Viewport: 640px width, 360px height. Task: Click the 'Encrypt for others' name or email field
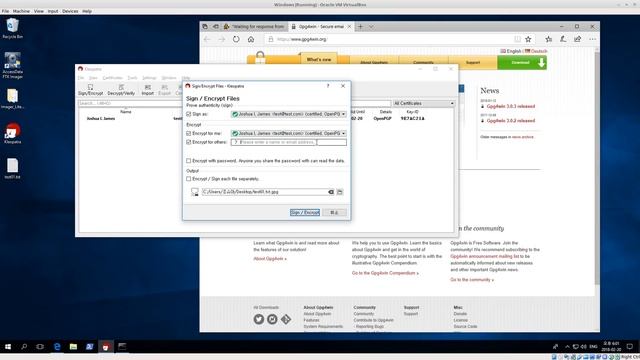pyautogui.click(x=289, y=142)
